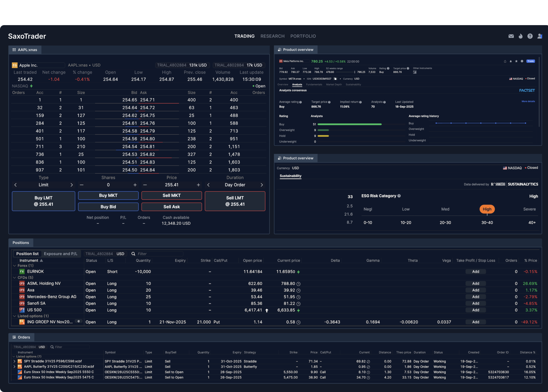
Task: Expand the SPY Straddle order row
Action: tap(14, 361)
